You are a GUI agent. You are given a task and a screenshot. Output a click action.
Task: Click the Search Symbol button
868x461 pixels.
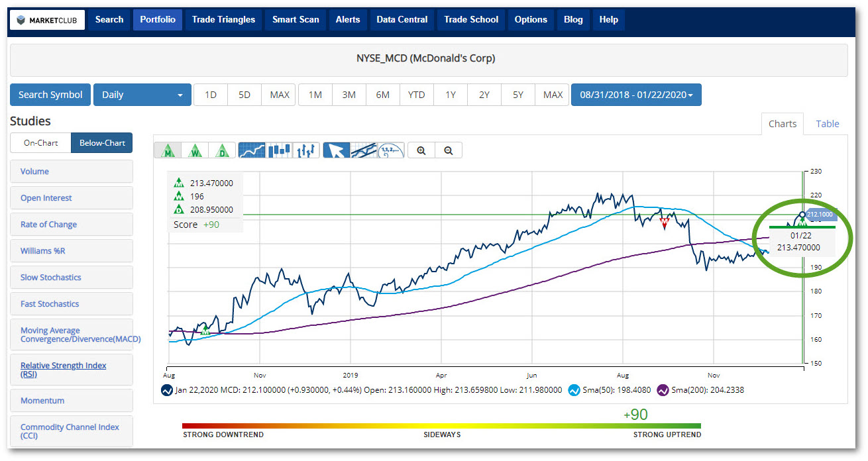pos(50,95)
